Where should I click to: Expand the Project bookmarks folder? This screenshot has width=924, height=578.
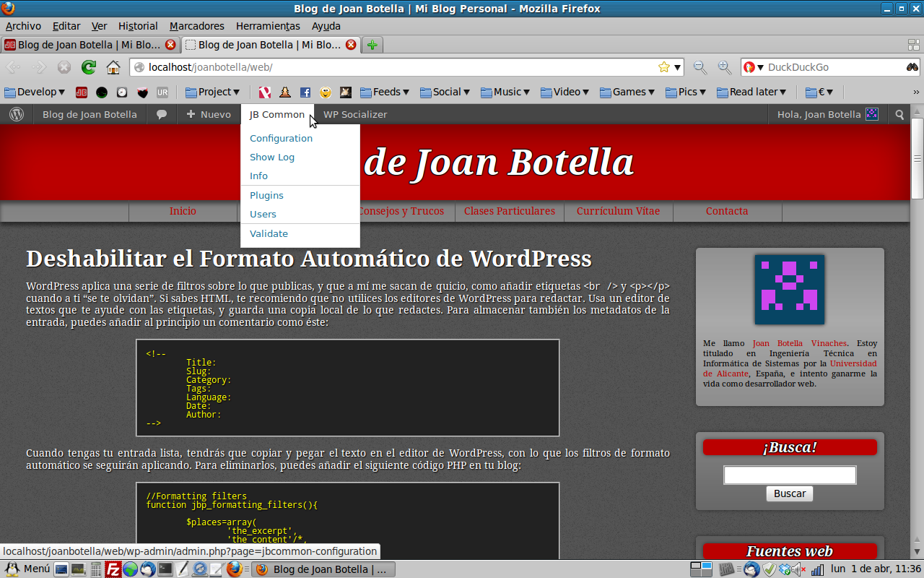(x=212, y=92)
